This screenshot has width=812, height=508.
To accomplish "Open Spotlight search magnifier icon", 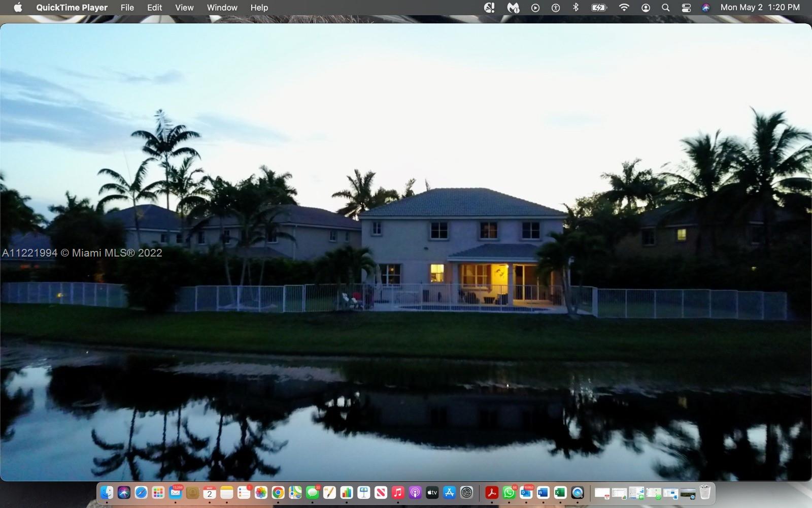I will click(666, 8).
